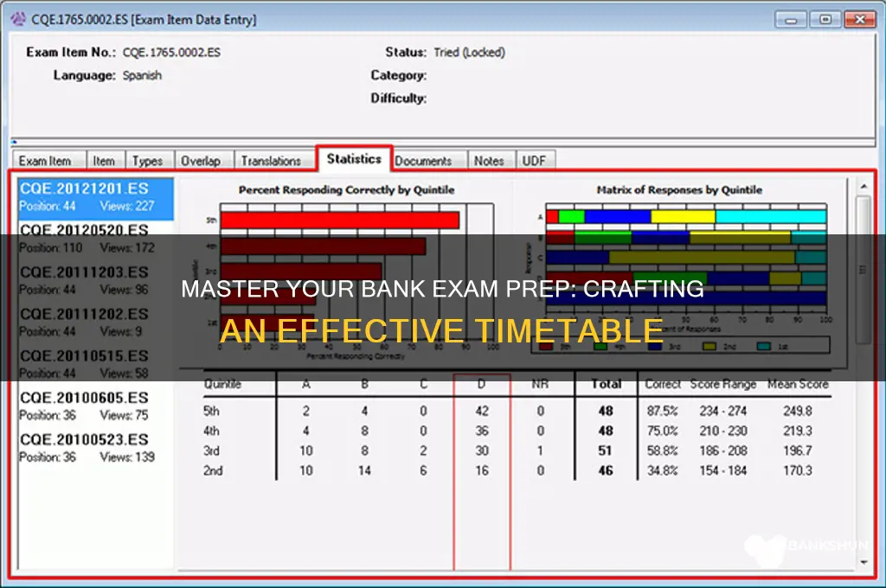
Task: Click the scroll down arrow of statistics panel
Action: pos(864,562)
